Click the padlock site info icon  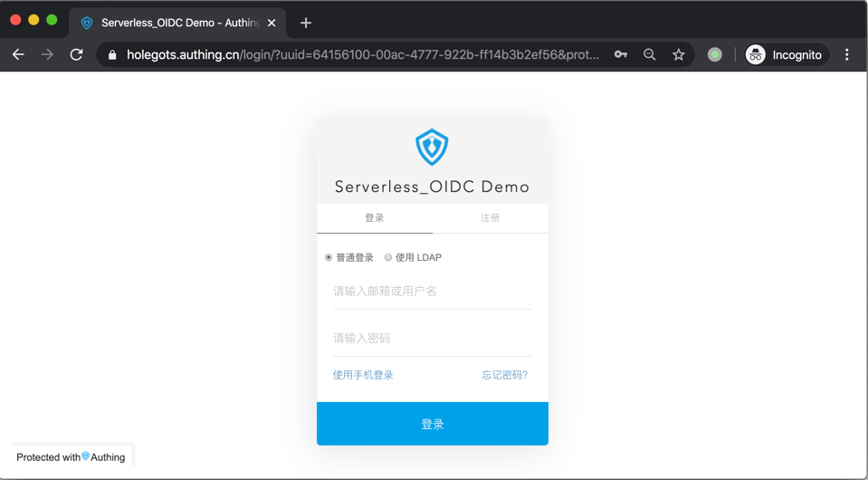[x=112, y=54]
